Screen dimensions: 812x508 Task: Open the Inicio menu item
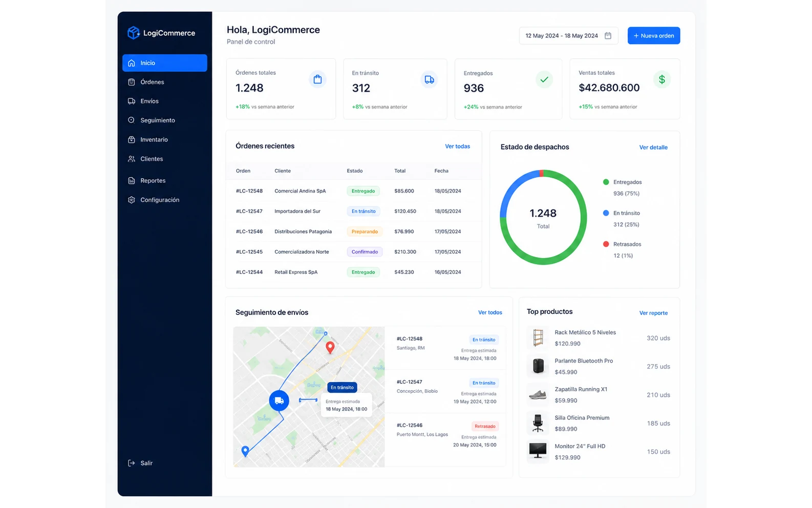(165, 63)
